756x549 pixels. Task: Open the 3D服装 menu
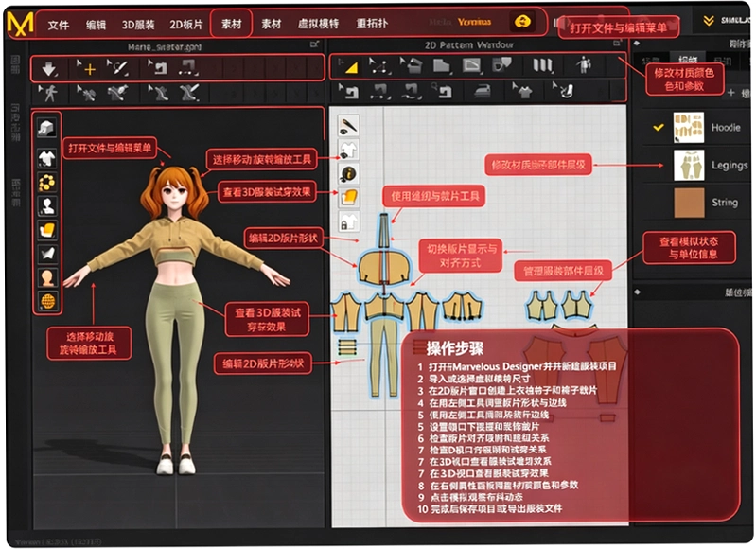pos(138,25)
